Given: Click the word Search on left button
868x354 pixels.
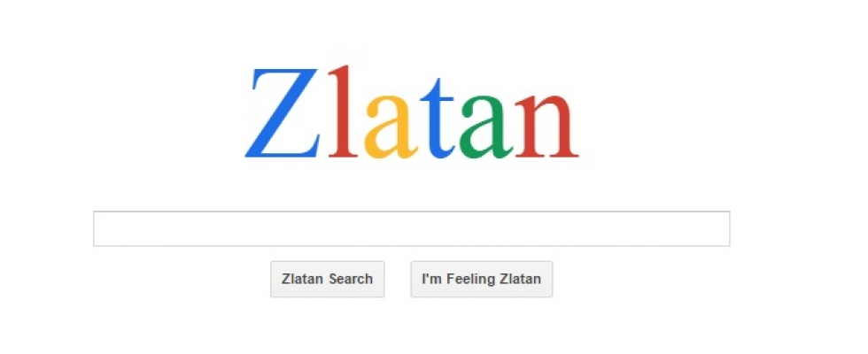Looking at the screenshot, I should (351, 279).
